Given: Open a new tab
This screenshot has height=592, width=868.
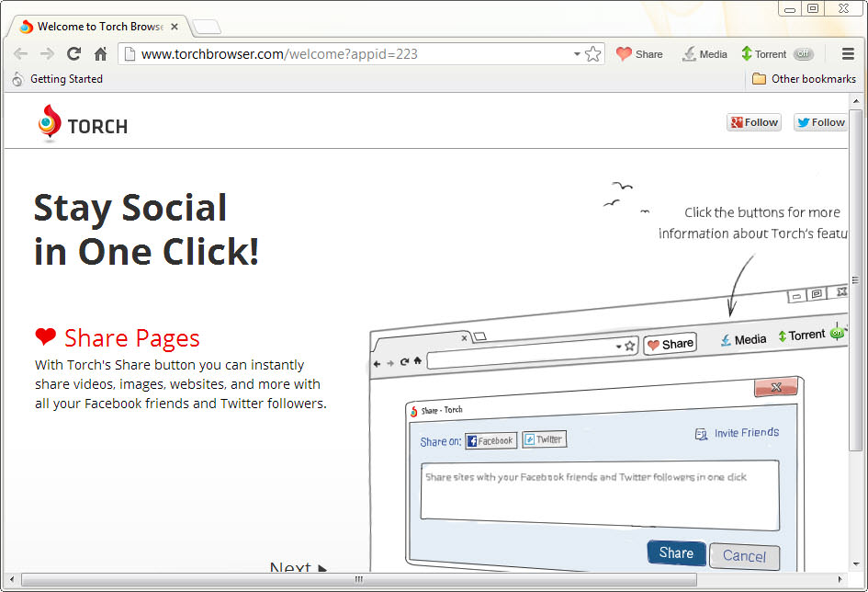Looking at the screenshot, I should click(206, 27).
